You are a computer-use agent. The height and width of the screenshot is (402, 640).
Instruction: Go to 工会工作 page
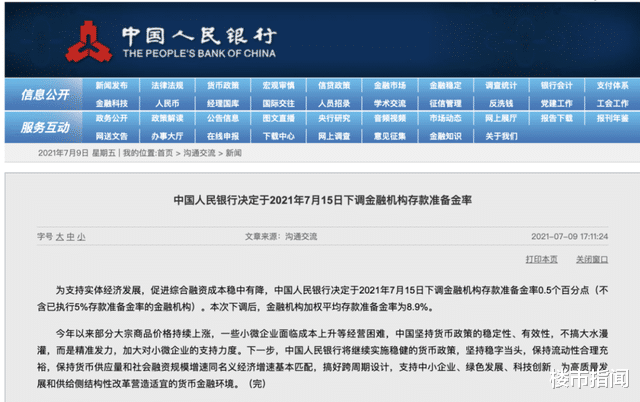point(612,103)
